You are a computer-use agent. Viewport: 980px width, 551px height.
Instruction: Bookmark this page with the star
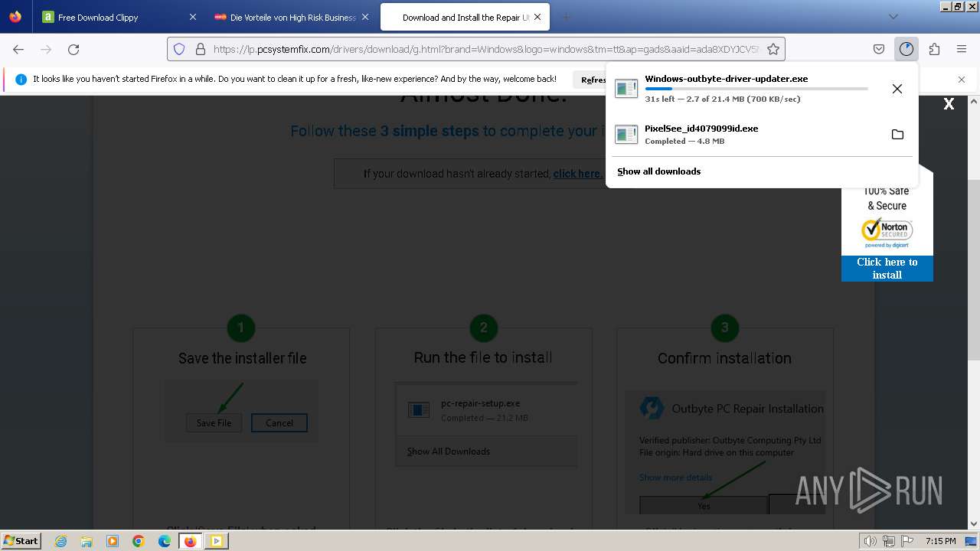(773, 49)
